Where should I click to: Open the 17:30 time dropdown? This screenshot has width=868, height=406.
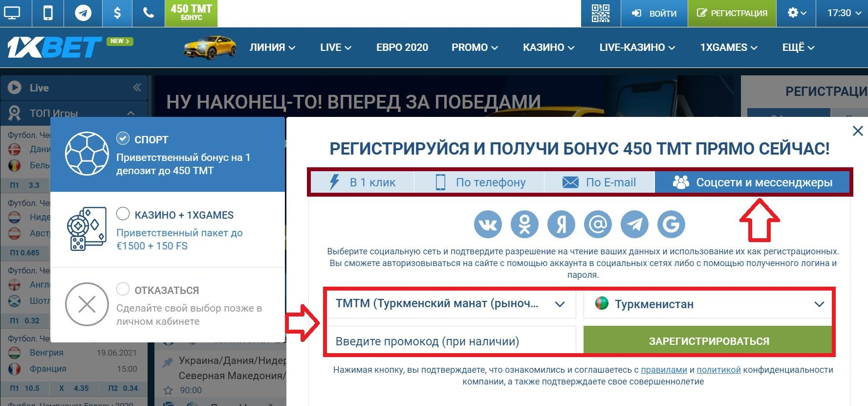(844, 13)
